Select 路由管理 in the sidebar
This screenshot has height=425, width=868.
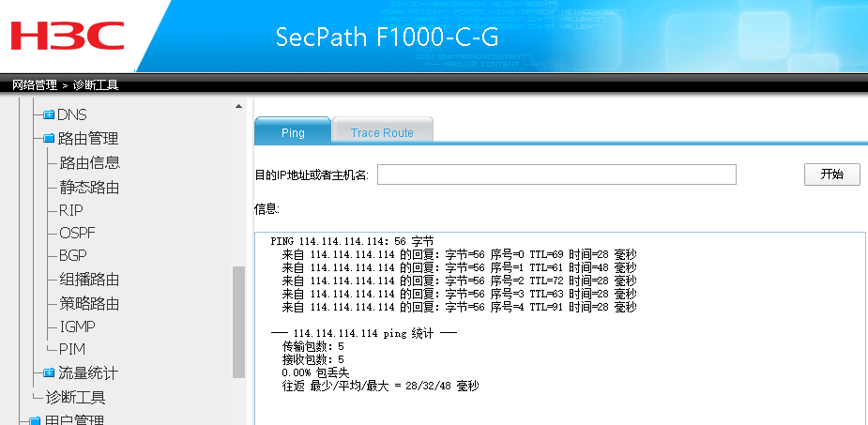pyautogui.click(x=88, y=138)
